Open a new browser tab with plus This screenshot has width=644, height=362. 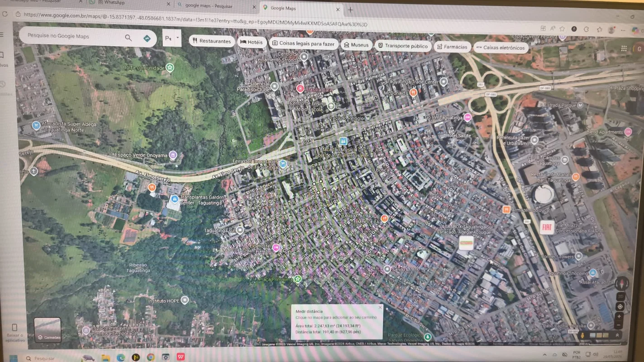[x=350, y=10]
